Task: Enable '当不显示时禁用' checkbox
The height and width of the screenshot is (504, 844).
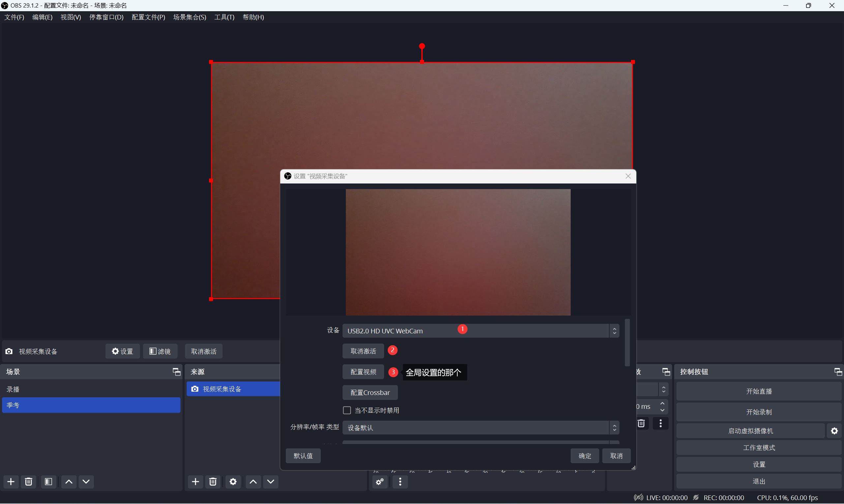Action: pyautogui.click(x=347, y=410)
